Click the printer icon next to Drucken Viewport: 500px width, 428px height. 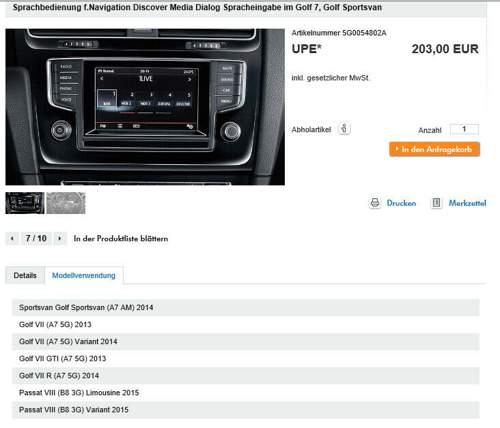(x=375, y=203)
